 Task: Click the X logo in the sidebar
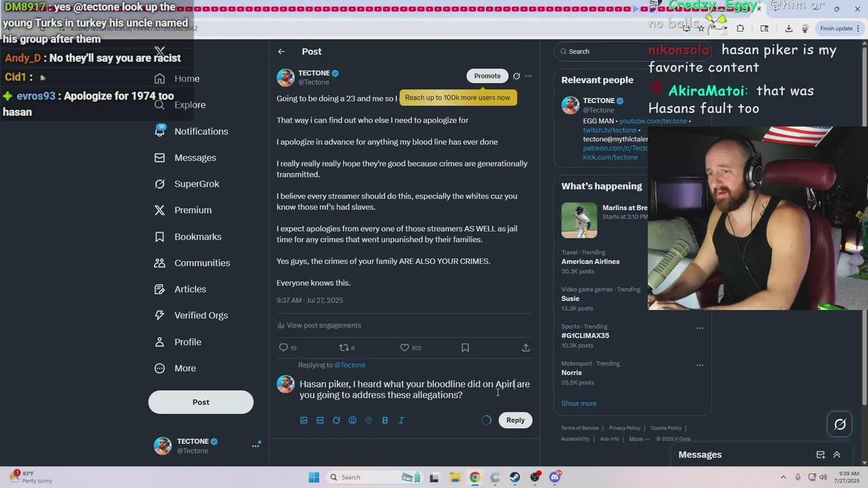click(x=160, y=52)
